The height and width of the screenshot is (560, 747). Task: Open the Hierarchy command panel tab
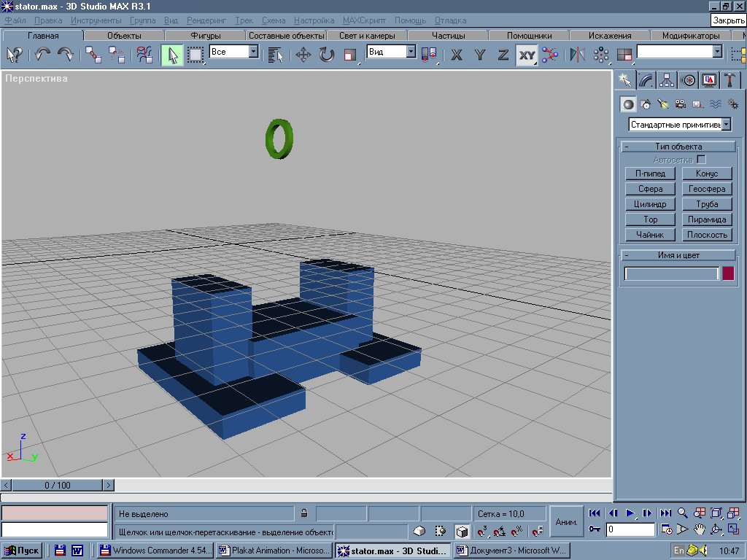point(667,80)
